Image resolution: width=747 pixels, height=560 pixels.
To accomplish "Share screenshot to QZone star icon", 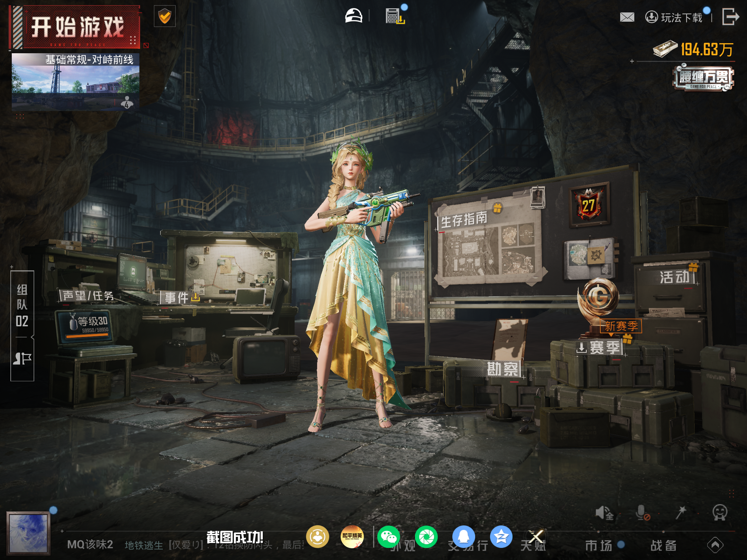I will [501, 537].
